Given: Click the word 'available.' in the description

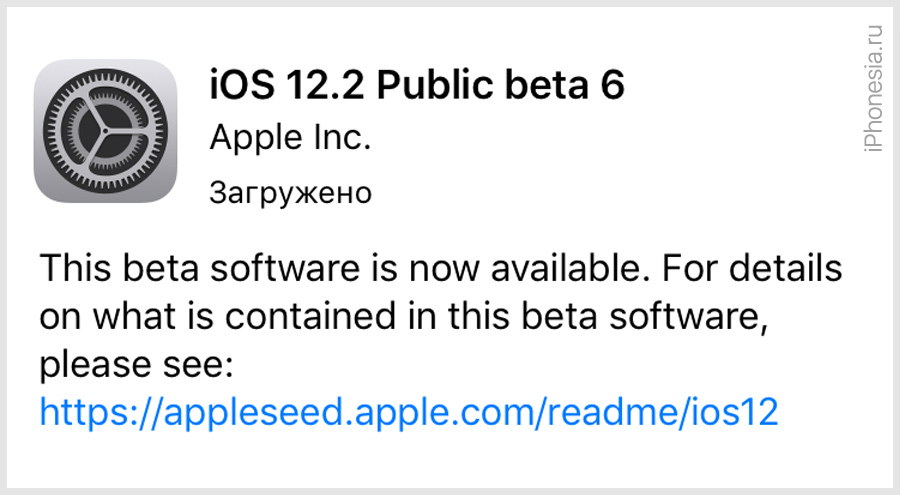Looking at the screenshot, I should [570, 268].
